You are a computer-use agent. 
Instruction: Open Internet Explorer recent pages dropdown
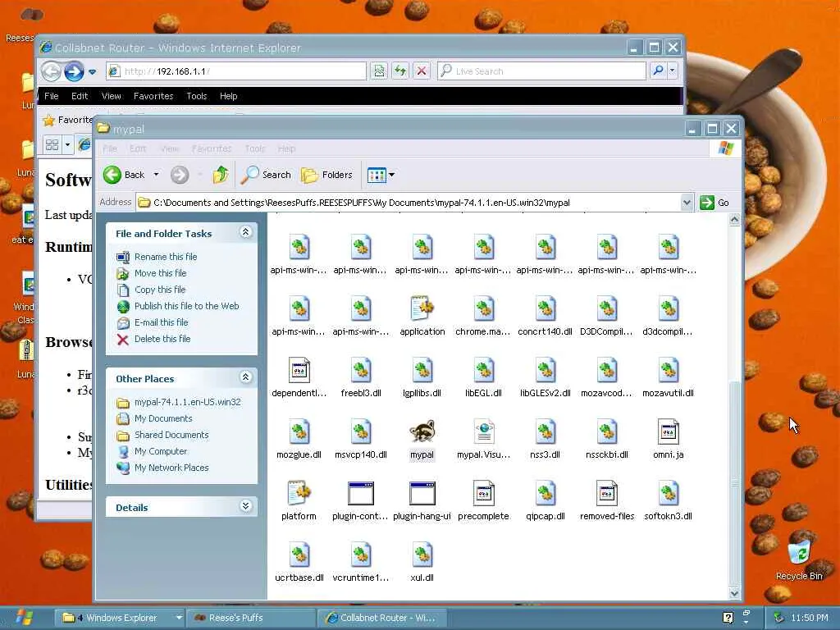click(x=92, y=71)
